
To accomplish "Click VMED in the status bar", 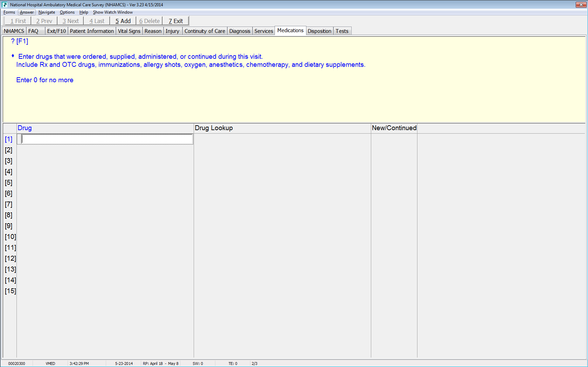I will coord(50,364).
